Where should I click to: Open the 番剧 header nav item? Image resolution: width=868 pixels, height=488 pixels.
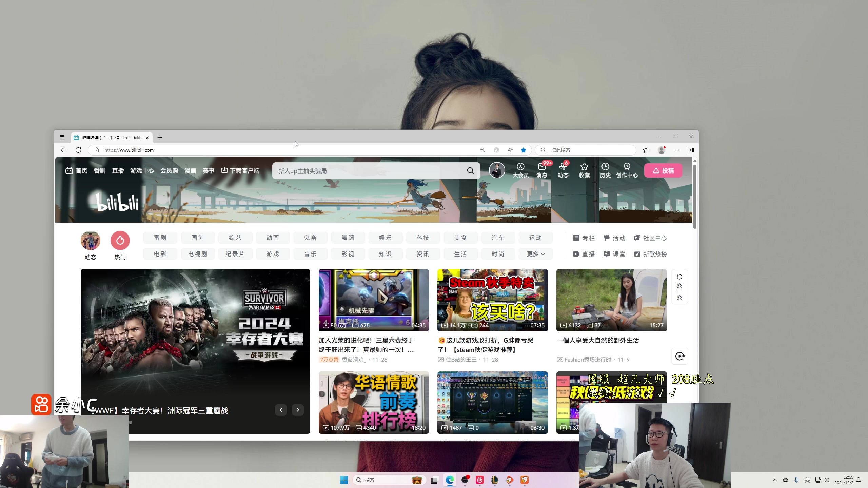click(100, 170)
